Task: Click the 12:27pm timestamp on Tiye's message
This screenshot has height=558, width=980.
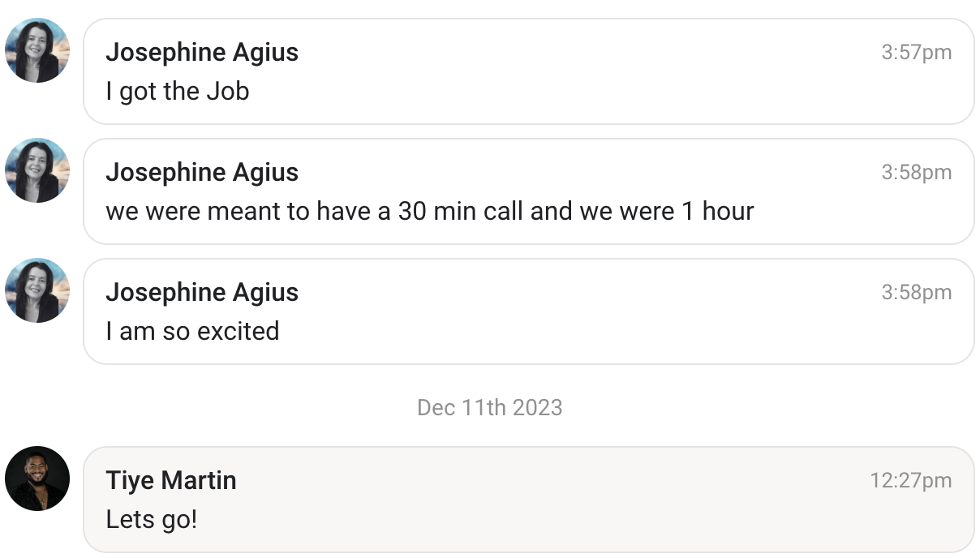Action: pyautogui.click(x=910, y=481)
